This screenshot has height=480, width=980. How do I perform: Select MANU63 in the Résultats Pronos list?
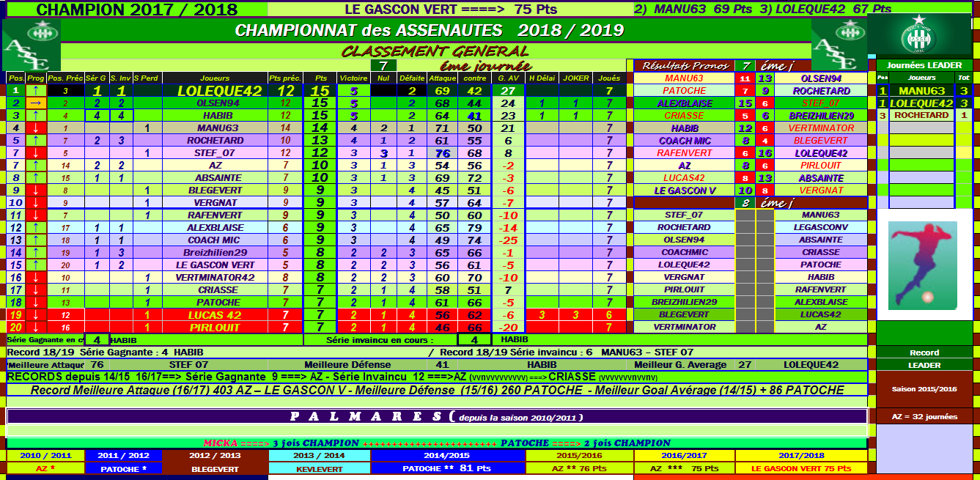coord(684,78)
